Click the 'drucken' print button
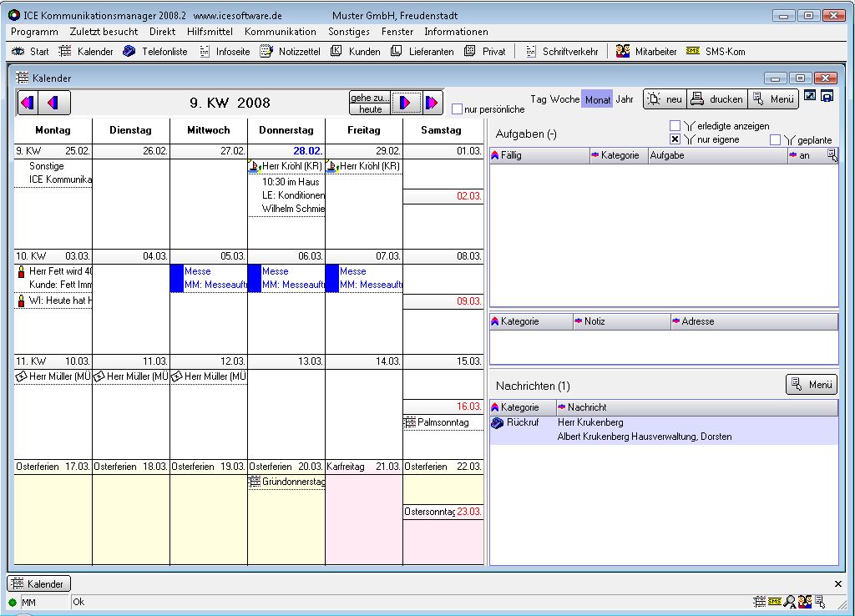The height and width of the screenshot is (616, 855). 716,99
